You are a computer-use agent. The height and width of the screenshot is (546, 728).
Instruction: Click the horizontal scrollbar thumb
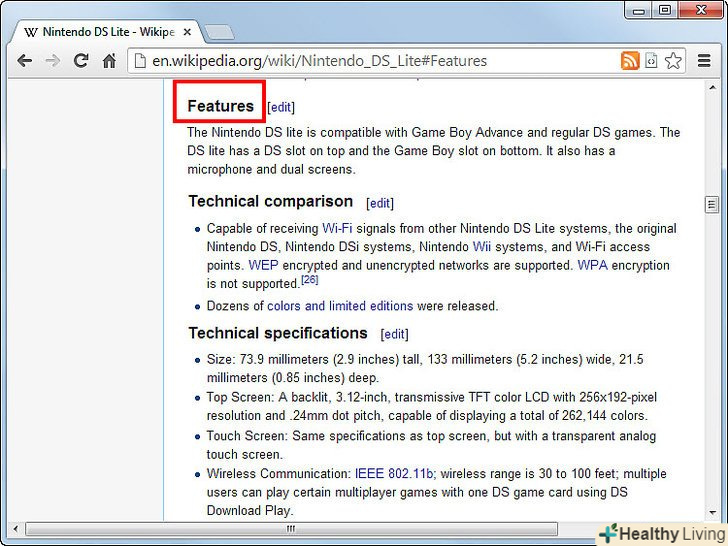292,529
